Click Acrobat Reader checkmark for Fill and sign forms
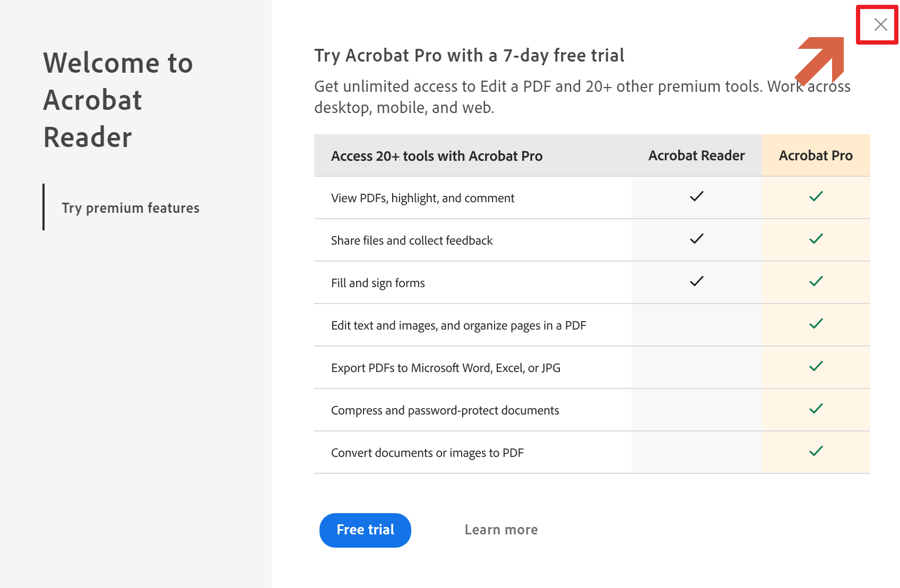This screenshot has height=588, width=900. tap(697, 281)
